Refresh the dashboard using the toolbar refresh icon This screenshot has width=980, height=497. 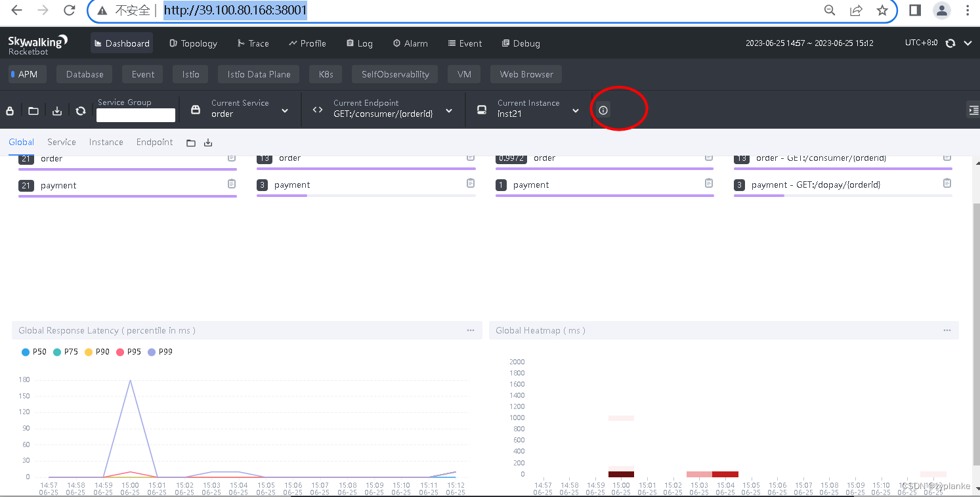80,110
